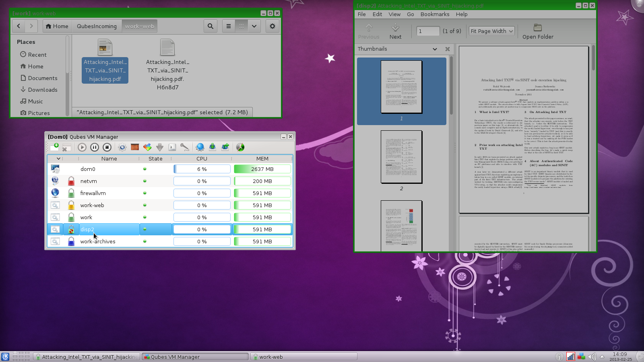Click the grey down-arrow update VM icon
Screen dimensions: 644x362
(160, 147)
